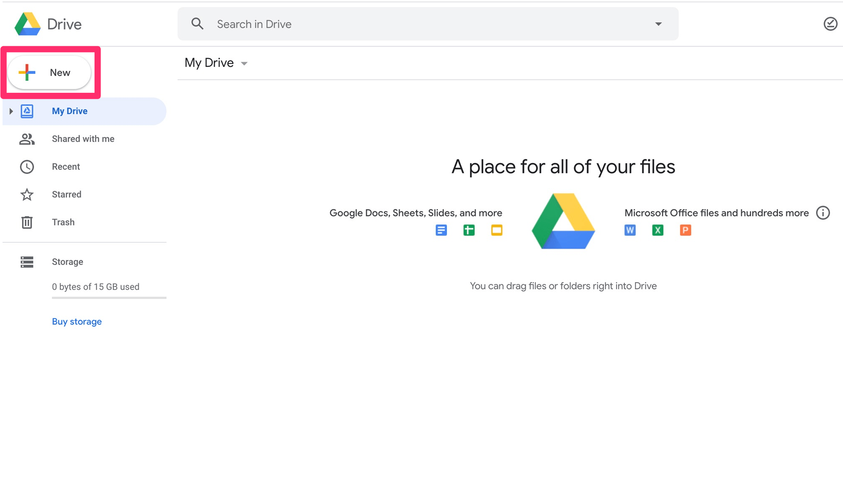Click the Google Drive logo

[28, 24]
